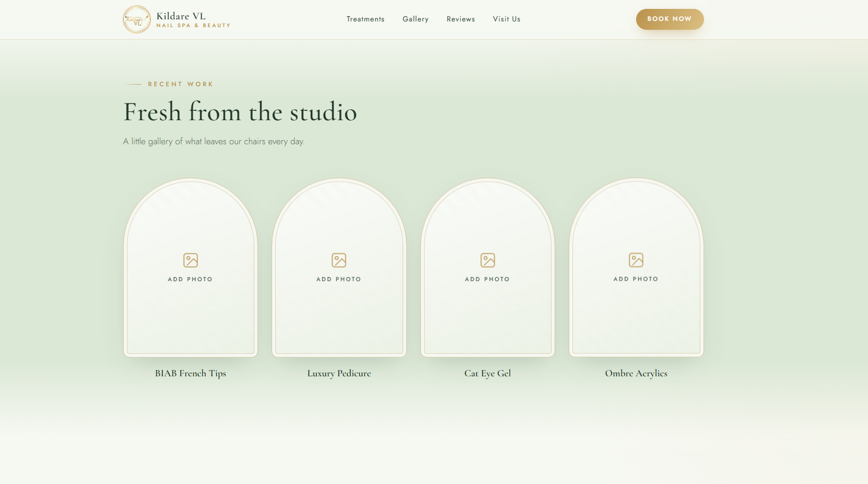
Task: Click ADD PHOTO text in Ombre Acrylics card
Action: coord(636,279)
